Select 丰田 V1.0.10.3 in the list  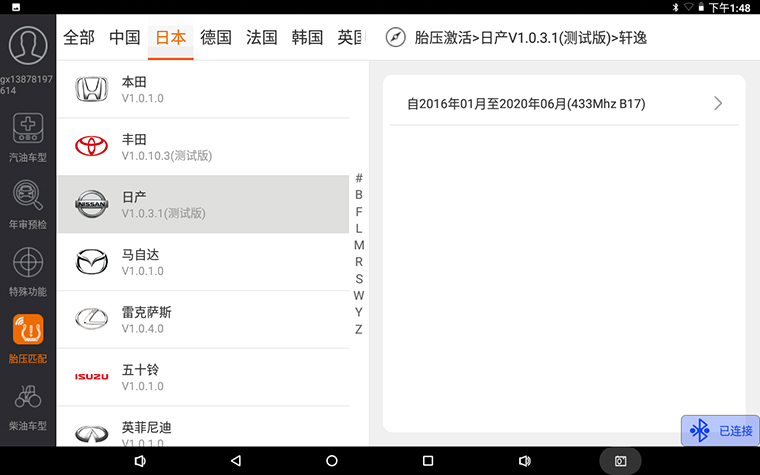tap(204, 146)
